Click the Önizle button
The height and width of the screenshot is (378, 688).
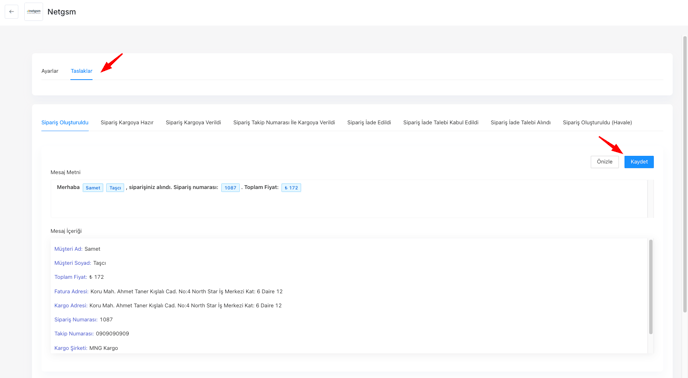(x=604, y=162)
